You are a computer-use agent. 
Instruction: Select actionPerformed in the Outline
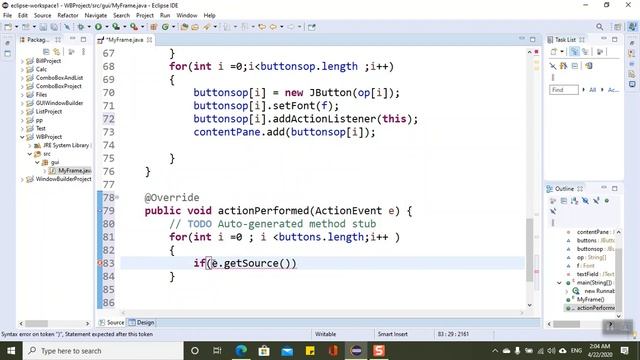tap(595, 308)
